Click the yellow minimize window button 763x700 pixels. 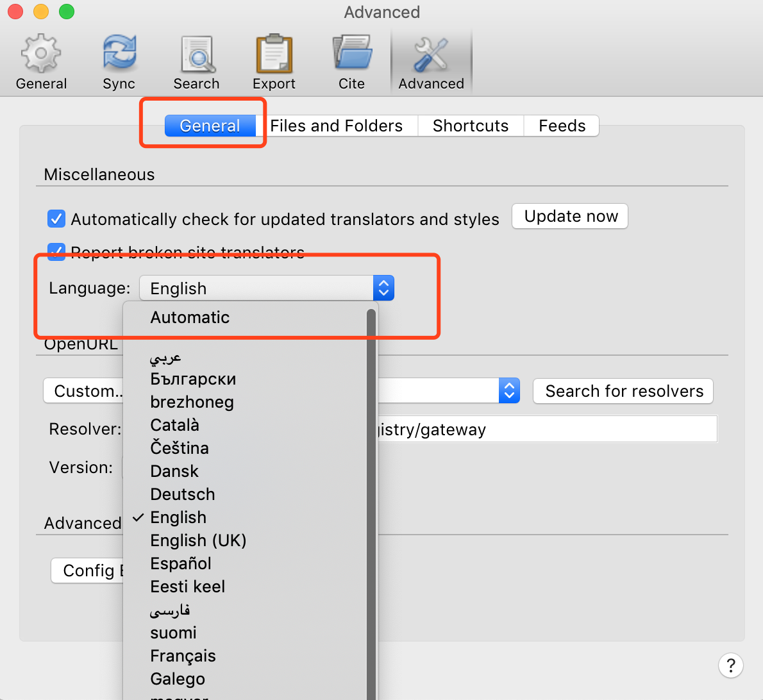coord(41,11)
